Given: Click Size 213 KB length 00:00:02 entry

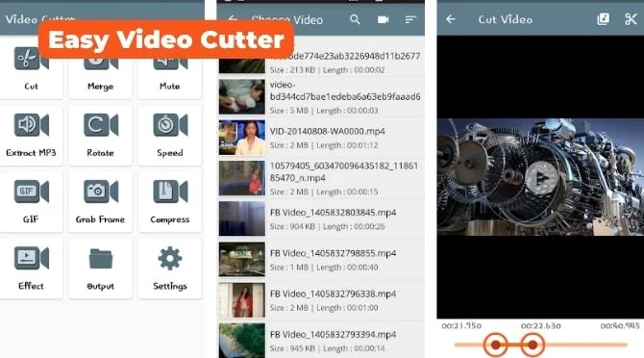Looking at the screenshot, I should click(x=328, y=70).
